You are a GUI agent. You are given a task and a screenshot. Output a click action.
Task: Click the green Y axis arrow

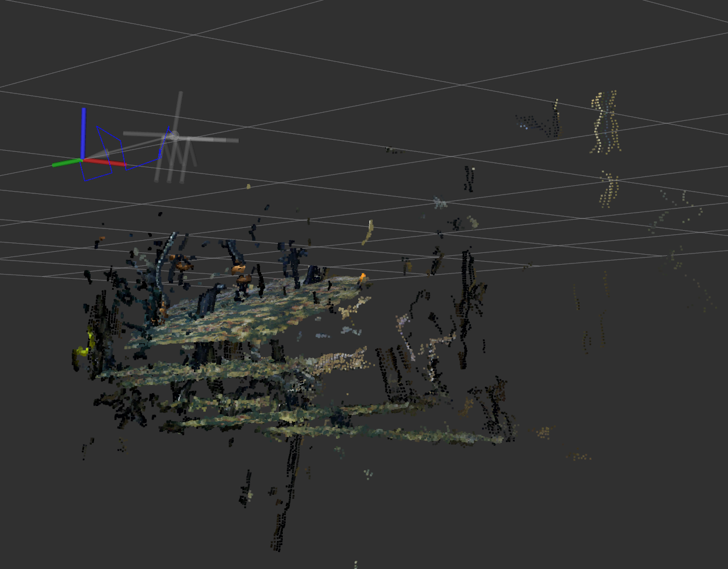64,164
